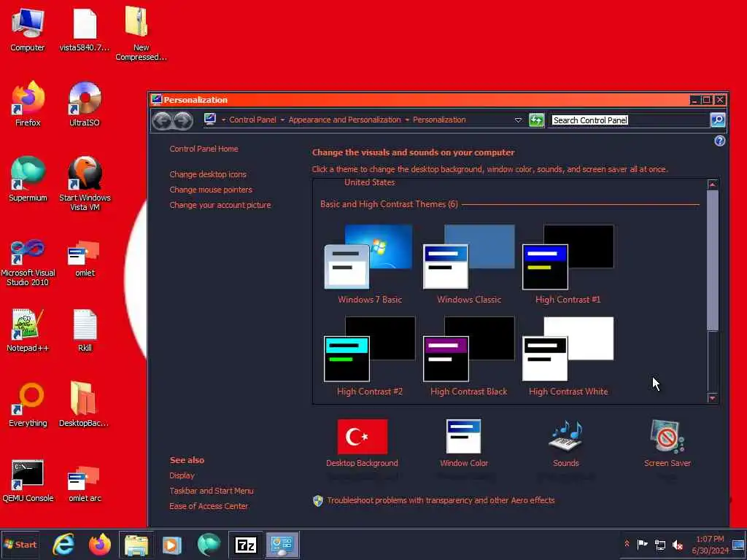This screenshot has height=560, width=747.
Task: Select the UltraISO desktop shortcut
Action: [85, 104]
